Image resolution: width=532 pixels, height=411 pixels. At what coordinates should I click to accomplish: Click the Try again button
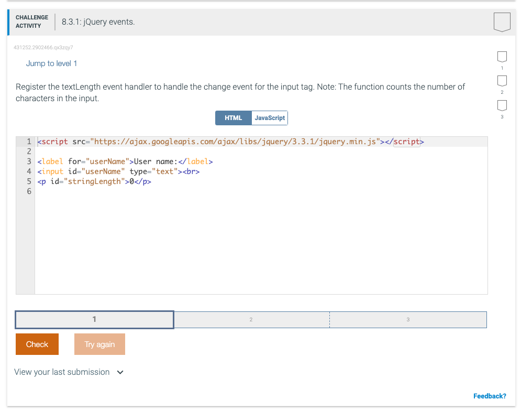point(99,344)
